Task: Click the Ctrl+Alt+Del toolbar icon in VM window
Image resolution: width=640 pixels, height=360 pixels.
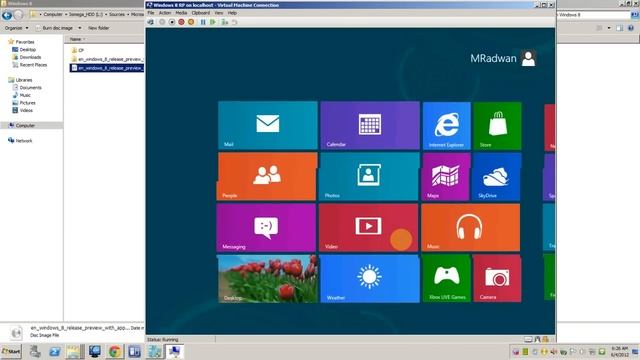Action: (151, 22)
